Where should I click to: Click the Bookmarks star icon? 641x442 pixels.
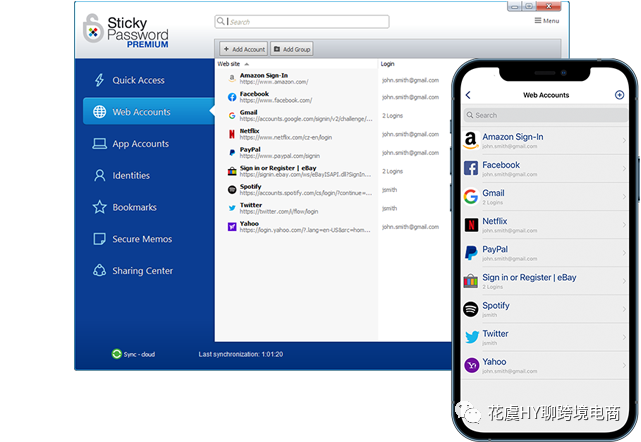pyautogui.click(x=99, y=207)
